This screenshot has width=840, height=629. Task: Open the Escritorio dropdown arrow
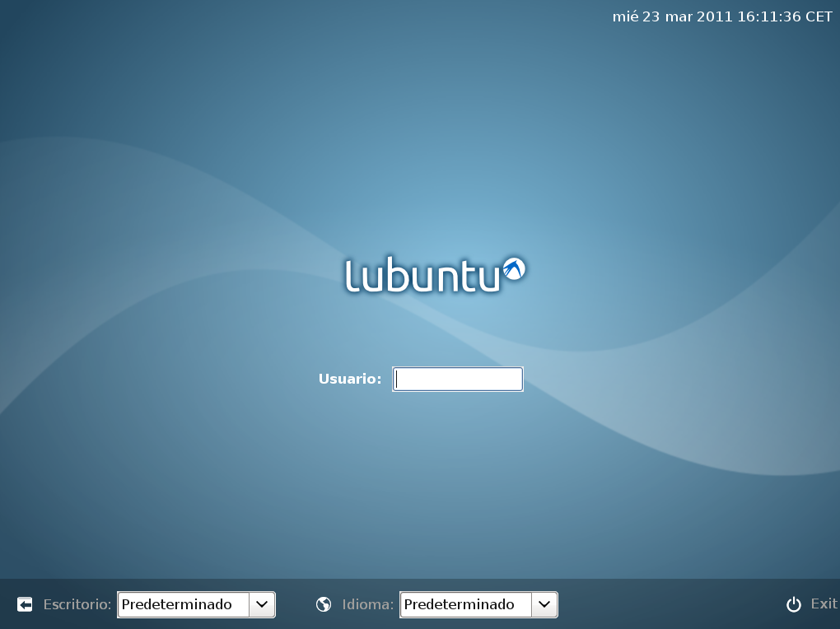coord(262,604)
